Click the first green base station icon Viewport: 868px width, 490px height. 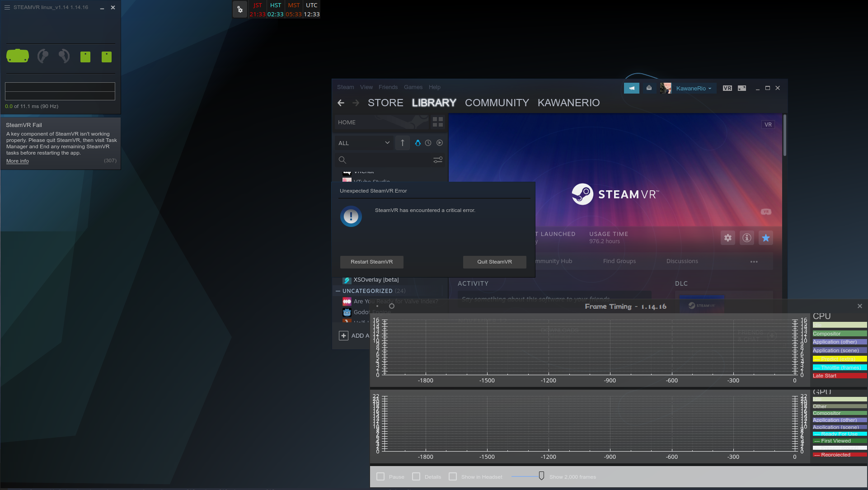coord(85,57)
